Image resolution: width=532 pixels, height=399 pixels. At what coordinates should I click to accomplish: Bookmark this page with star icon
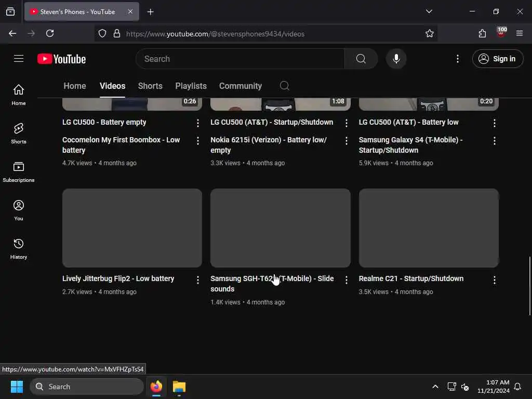[x=429, y=34]
